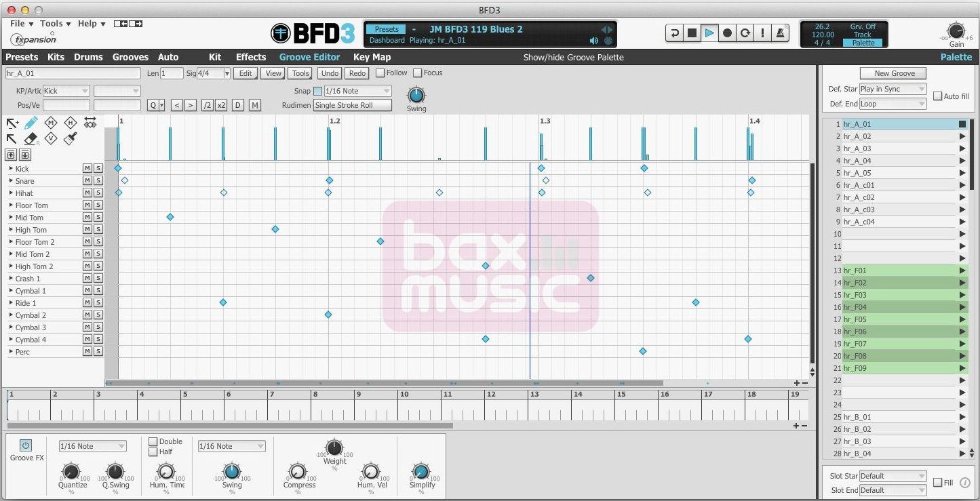This screenshot has width=980, height=501.
Task: Mute the Kick lane
Action: click(x=87, y=168)
